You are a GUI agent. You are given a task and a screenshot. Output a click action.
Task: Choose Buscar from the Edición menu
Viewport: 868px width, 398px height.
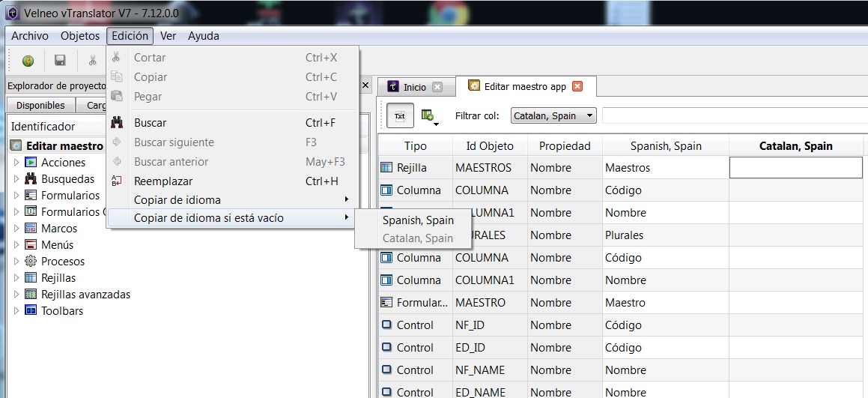(232, 122)
